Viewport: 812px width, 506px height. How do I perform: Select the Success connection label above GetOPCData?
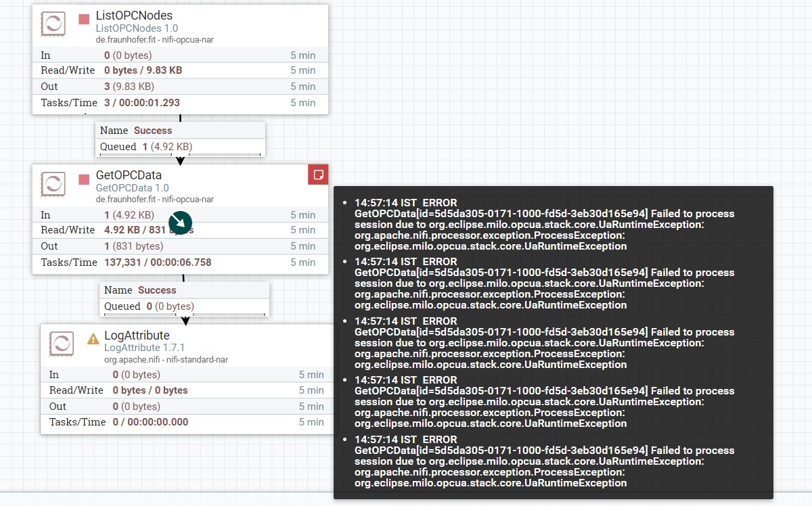[152, 130]
